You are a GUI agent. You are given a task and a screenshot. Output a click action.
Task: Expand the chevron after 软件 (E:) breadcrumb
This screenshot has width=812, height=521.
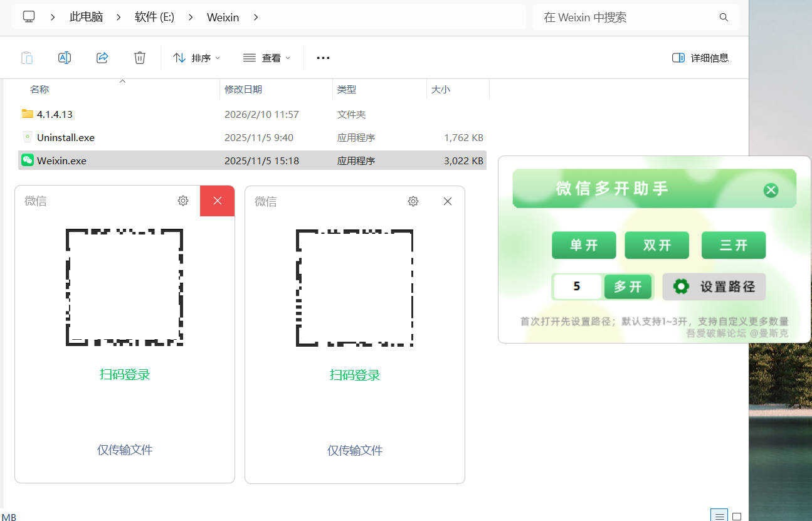point(191,17)
